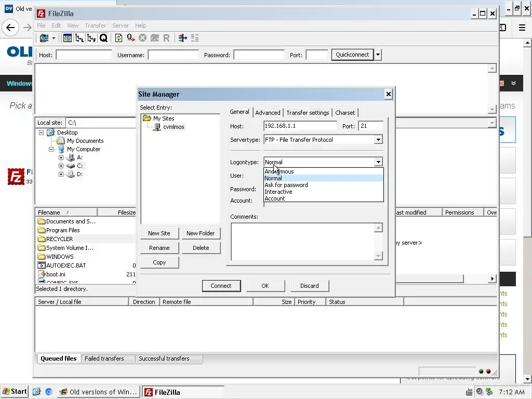Open the Windows Start button
The image size is (532, 399).
pos(15,392)
